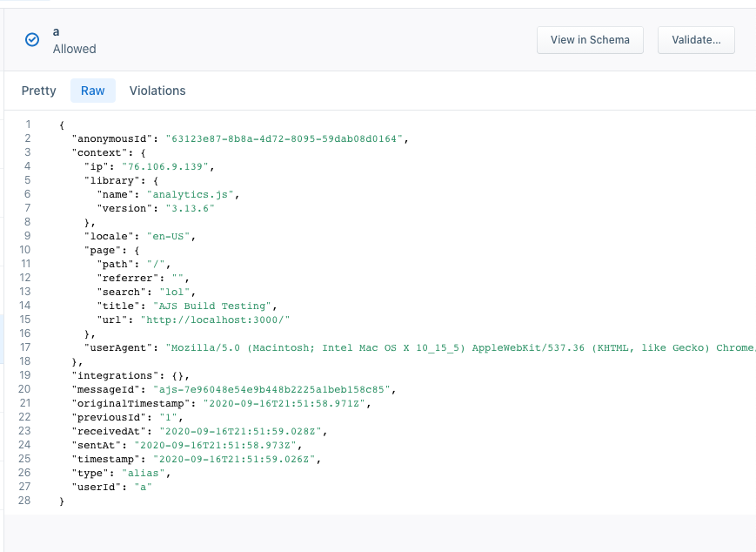
Task: Click the 'Allowed' status text
Action: coord(75,50)
